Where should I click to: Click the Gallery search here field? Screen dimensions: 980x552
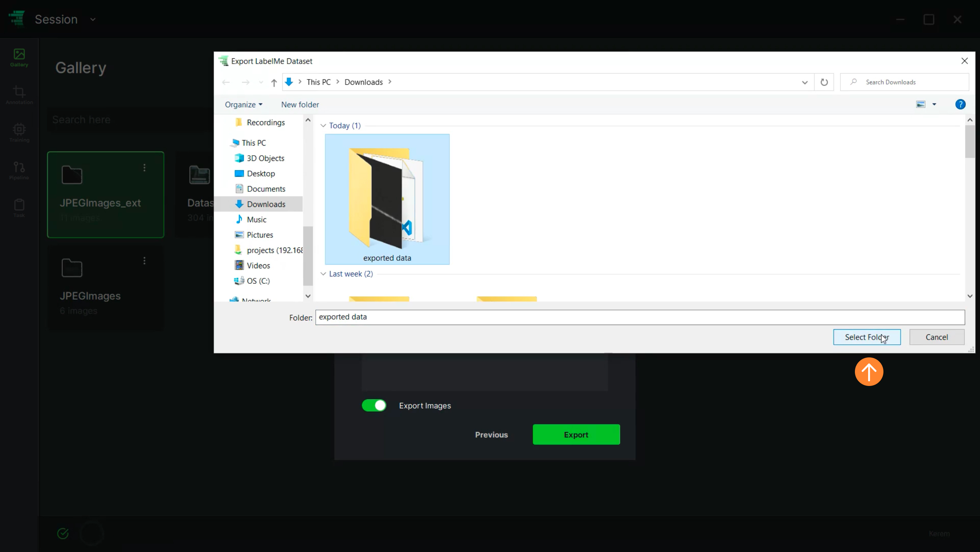tap(129, 120)
